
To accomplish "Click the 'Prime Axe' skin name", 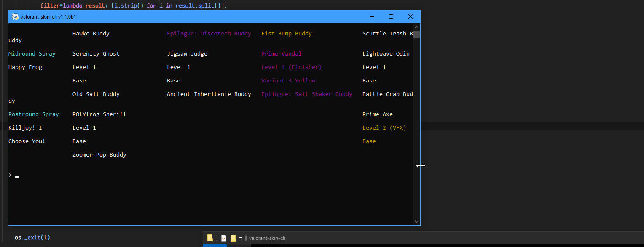I will click(x=378, y=114).
